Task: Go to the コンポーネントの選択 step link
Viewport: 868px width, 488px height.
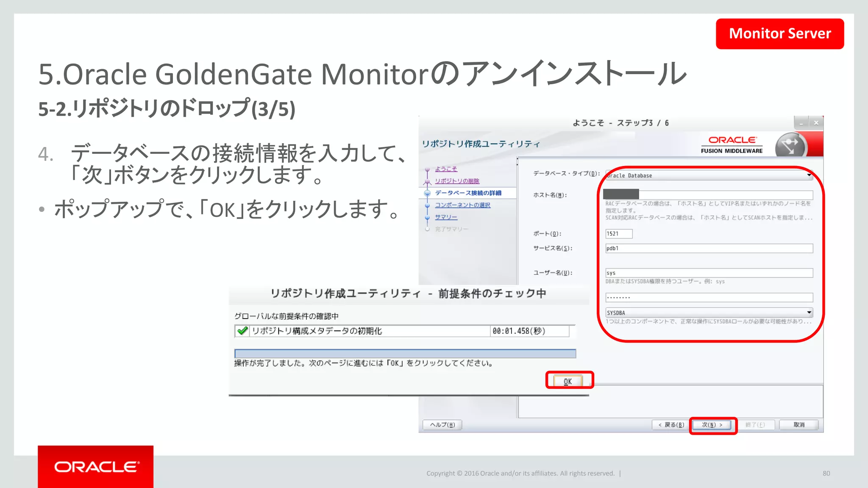Action: coord(462,205)
